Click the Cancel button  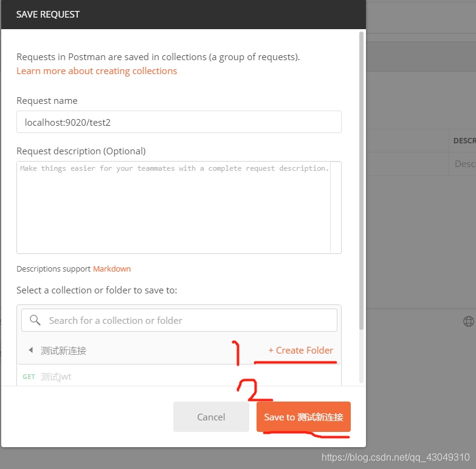click(x=211, y=417)
